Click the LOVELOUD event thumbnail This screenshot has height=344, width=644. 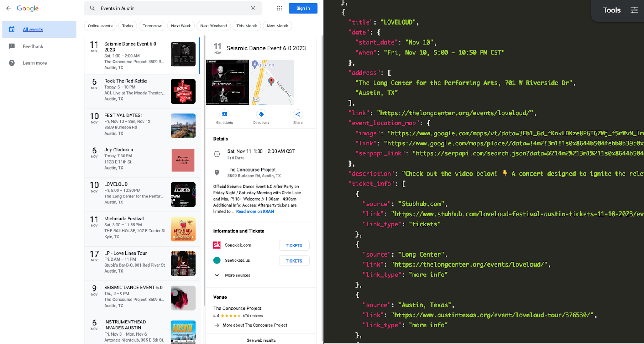183,195
